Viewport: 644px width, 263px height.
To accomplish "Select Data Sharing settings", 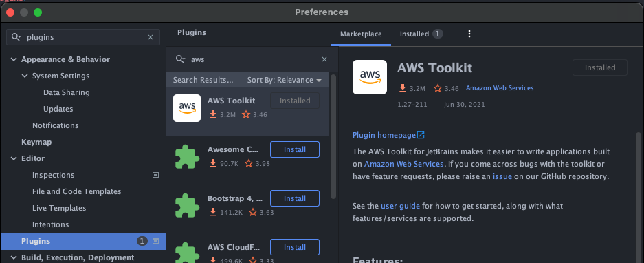I will (67, 93).
